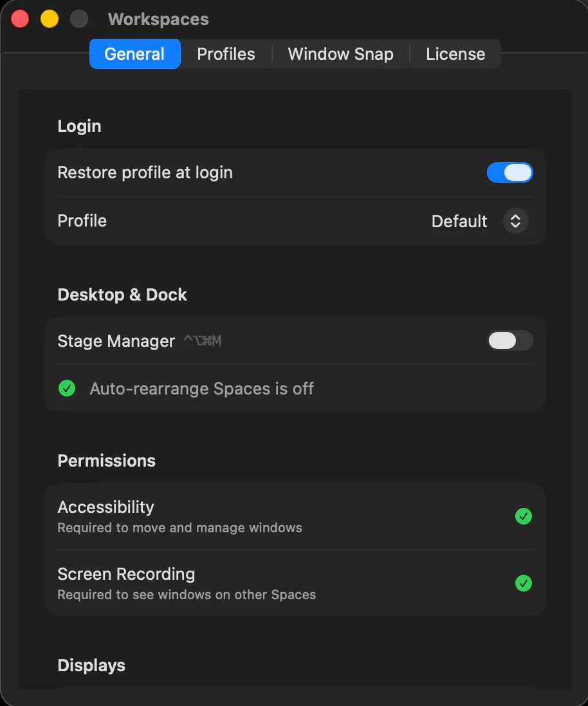
Task: Switch to the General tab
Action: [135, 54]
